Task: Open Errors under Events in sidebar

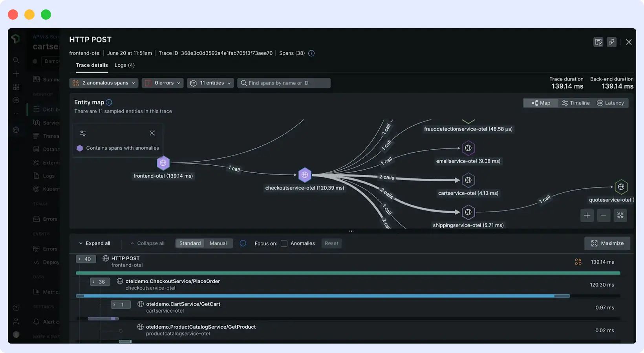Action: (x=46, y=249)
